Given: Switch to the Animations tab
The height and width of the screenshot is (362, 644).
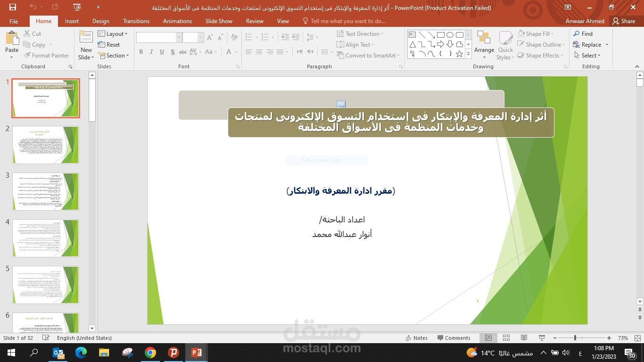Looking at the screenshot, I should point(177,21).
